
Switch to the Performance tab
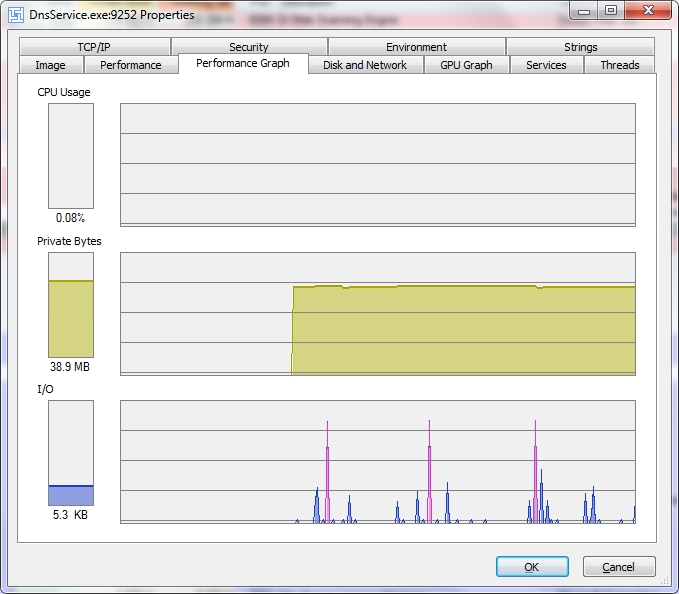pyautogui.click(x=131, y=65)
